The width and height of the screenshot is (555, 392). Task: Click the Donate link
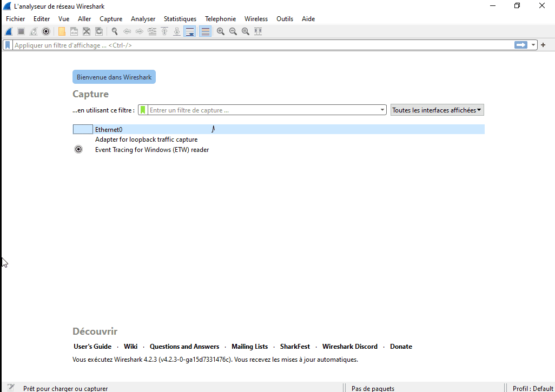click(x=401, y=347)
